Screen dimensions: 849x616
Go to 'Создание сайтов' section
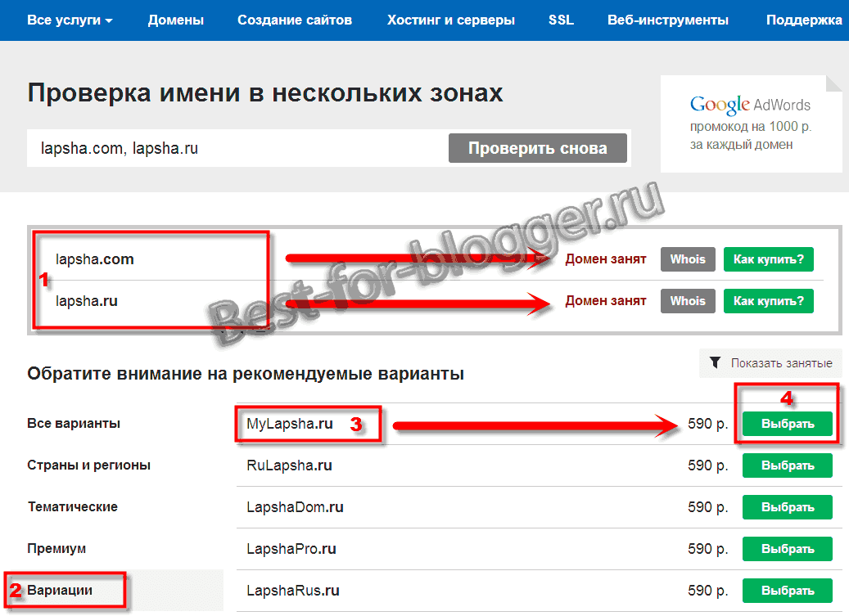click(x=296, y=20)
